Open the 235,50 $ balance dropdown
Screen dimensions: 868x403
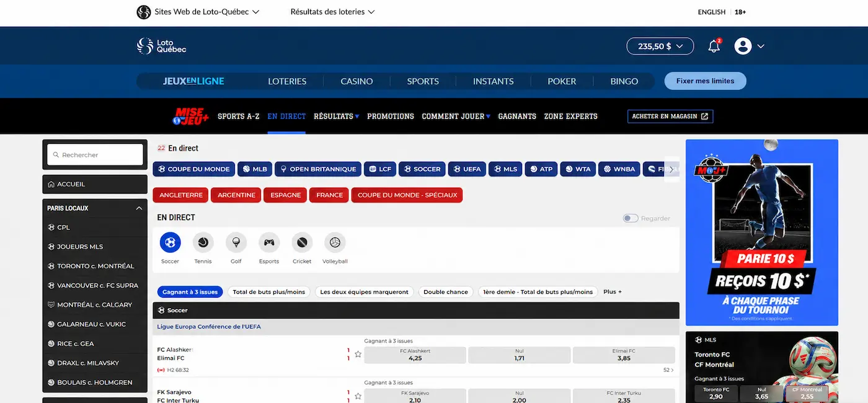pyautogui.click(x=660, y=46)
